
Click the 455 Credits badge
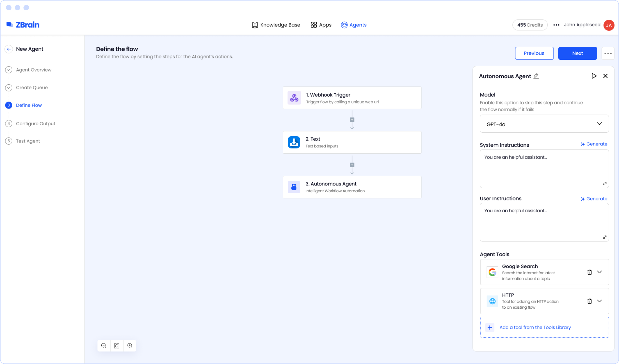tap(530, 25)
